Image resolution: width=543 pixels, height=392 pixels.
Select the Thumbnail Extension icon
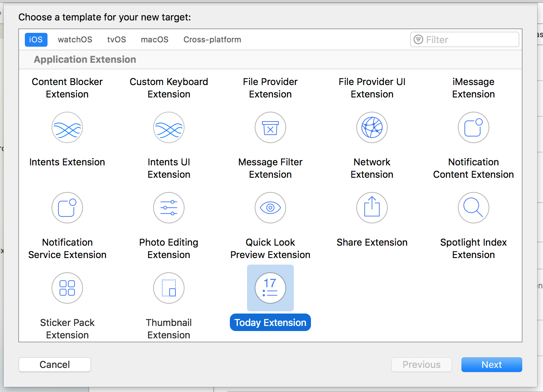click(169, 288)
